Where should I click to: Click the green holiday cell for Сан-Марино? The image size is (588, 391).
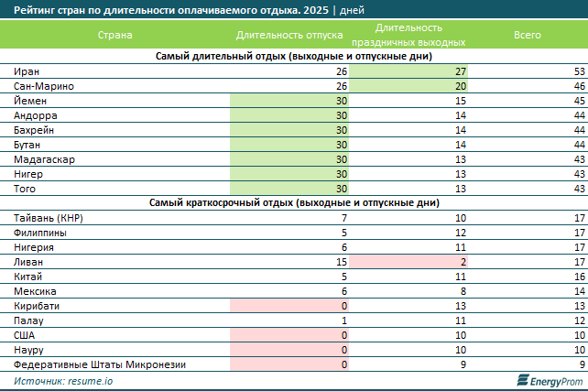pos(408,86)
